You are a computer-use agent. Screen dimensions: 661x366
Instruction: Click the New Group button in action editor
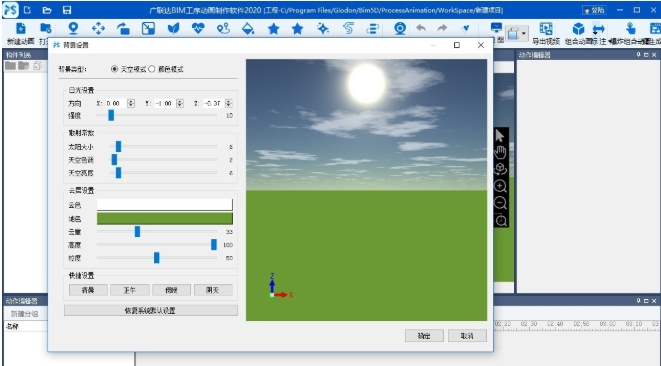pyautogui.click(x=24, y=314)
